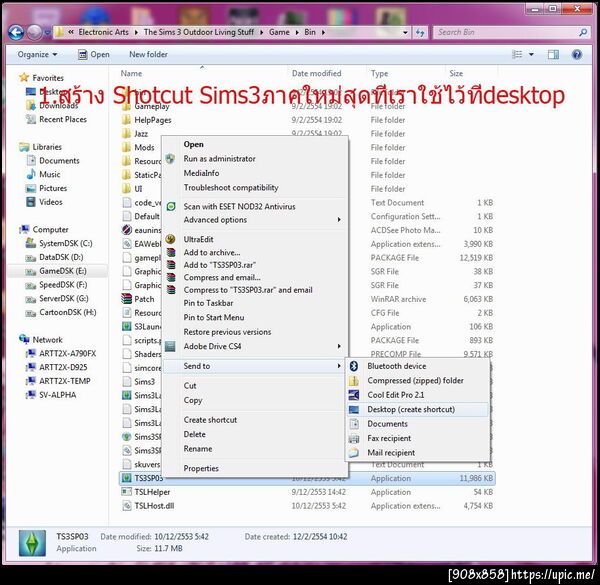Open the recent pages dropdown near Forward
This screenshot has height=585, width=600.
pos(47,33)
